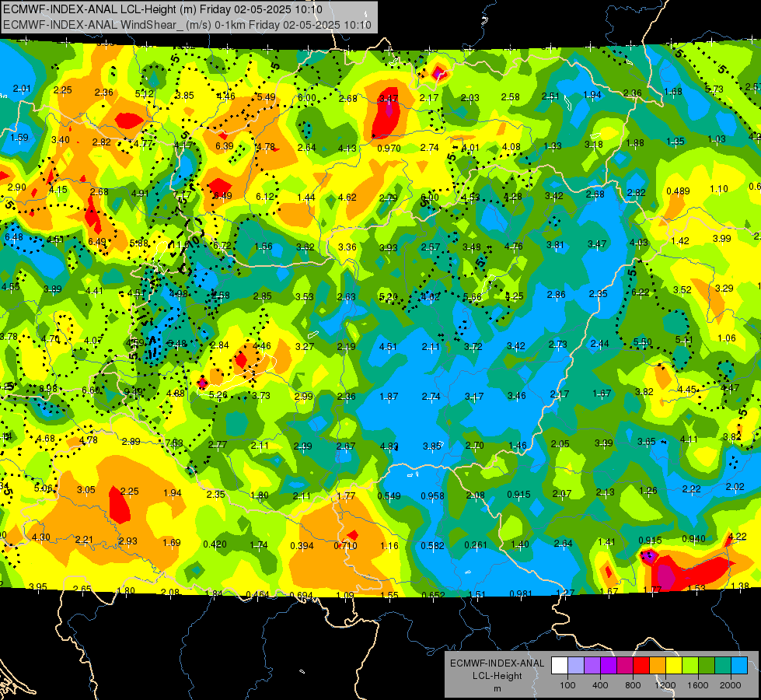Click the wind shear value 6.48
Viewport: 761px width, 700px height.
click(13, 237)
